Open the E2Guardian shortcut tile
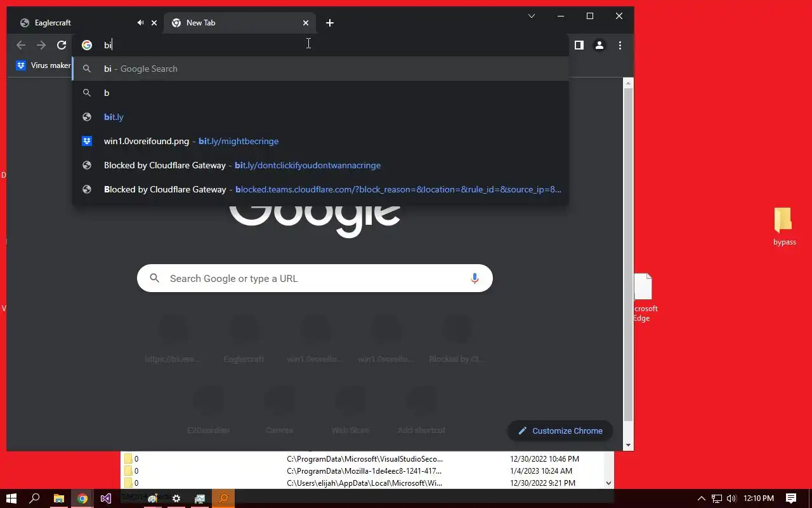This screenshot has width=812, height=508. point(208,411)
